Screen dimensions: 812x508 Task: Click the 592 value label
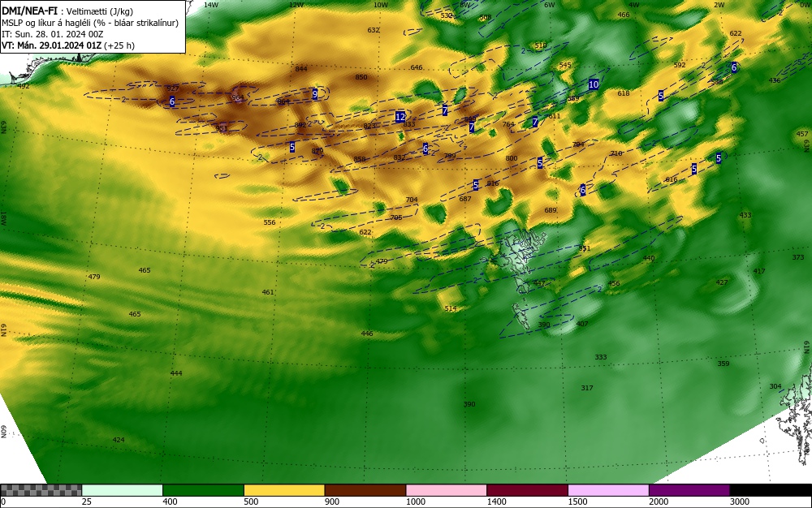[x=680, y=65]
